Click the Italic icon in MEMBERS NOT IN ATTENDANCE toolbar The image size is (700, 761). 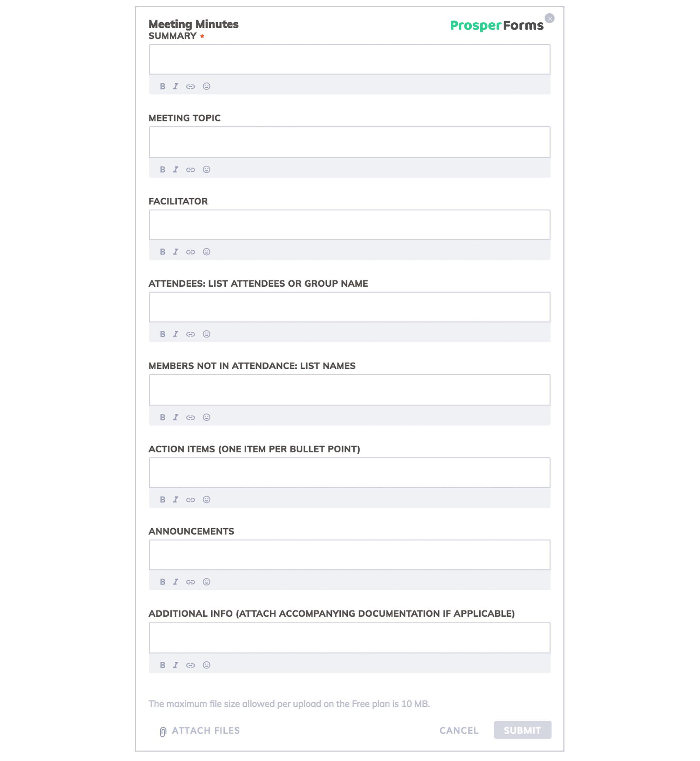[175, 416]
